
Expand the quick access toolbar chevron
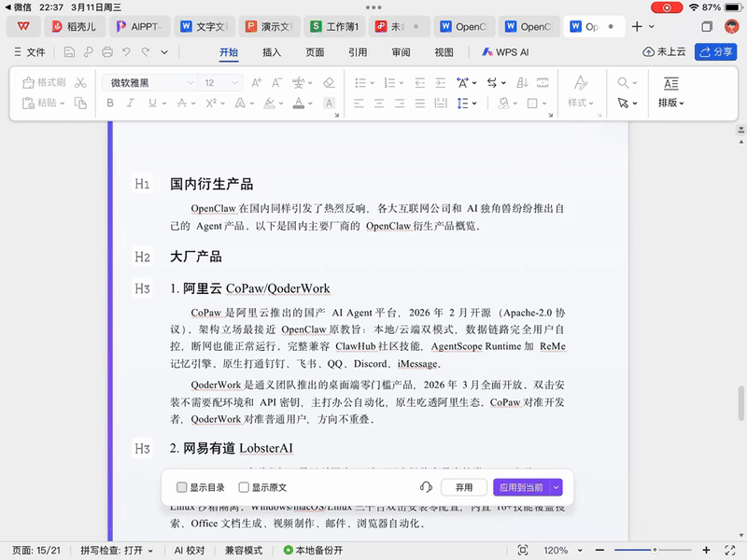point(164,52)
